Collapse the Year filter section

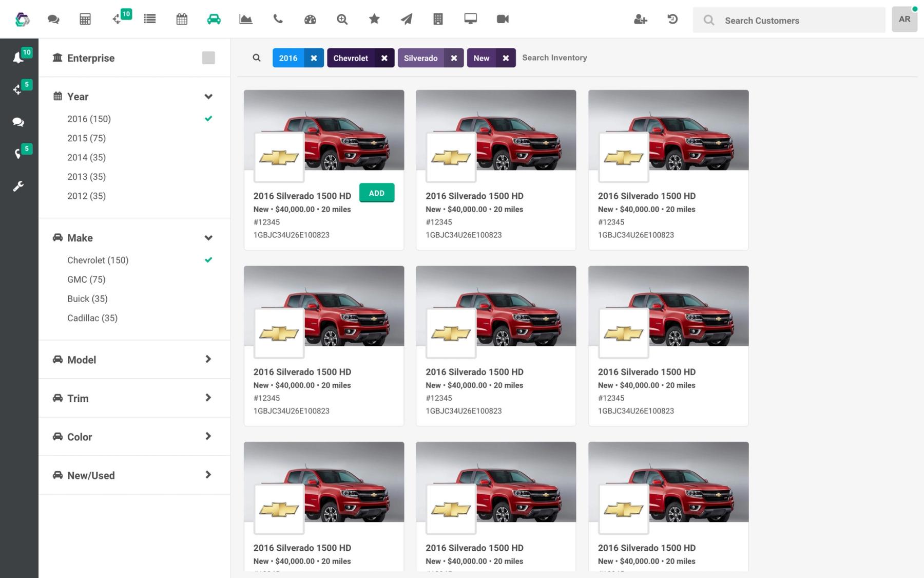[x=208, y=97]
